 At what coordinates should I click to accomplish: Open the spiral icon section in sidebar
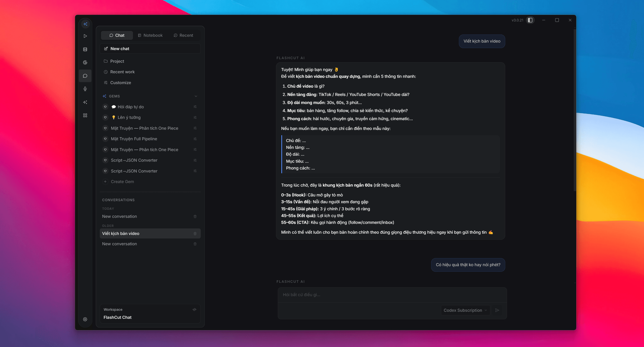85,62
